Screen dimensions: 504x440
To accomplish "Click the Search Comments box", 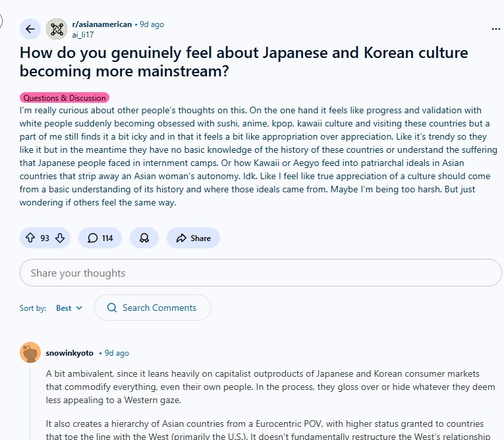I will pos(153,308).
